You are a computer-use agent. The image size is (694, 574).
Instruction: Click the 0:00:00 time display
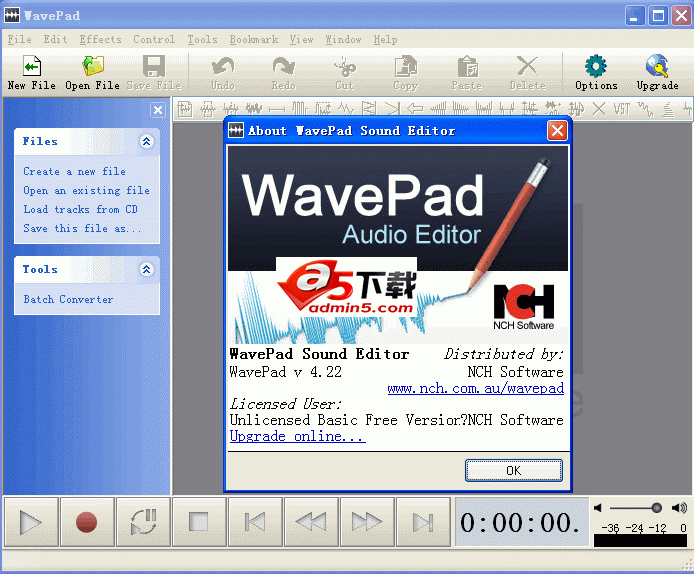tap(522, 522)
